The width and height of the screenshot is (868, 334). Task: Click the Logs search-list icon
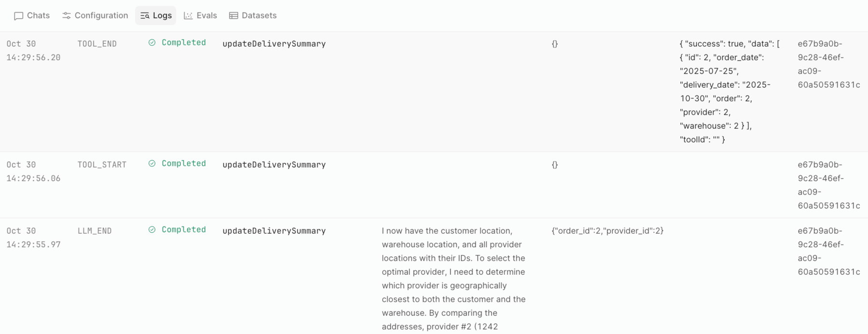[145, 16]
